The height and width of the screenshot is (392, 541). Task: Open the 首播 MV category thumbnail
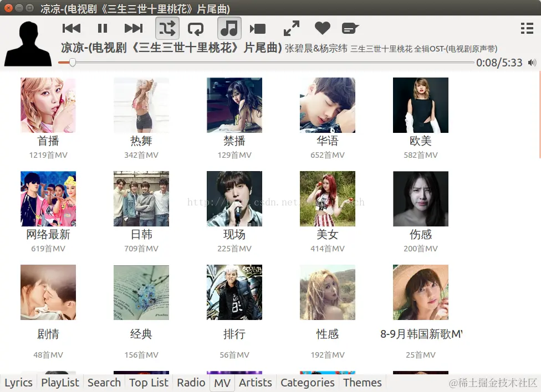[x=48, y=105]
